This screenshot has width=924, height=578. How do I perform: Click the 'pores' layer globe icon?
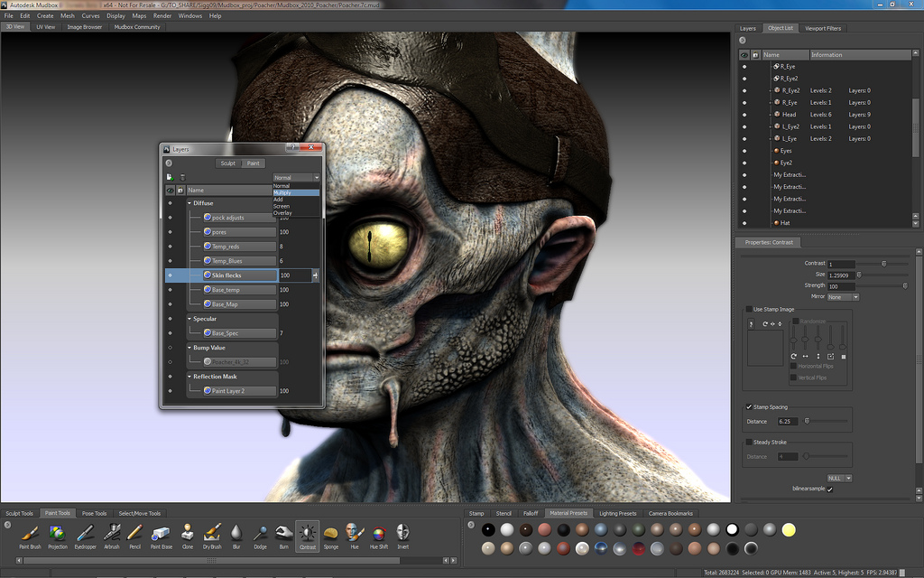click(208, 232)
